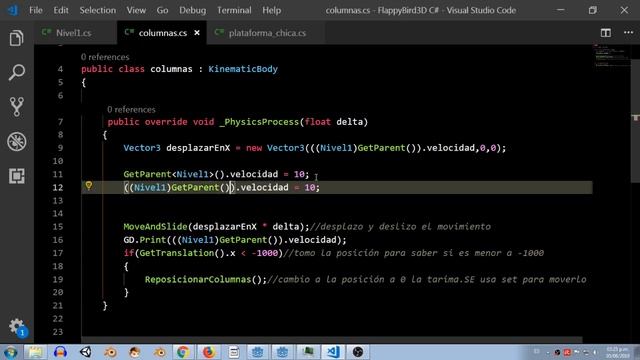
Task: Open the Terminal menu
Action: point(234,10)
